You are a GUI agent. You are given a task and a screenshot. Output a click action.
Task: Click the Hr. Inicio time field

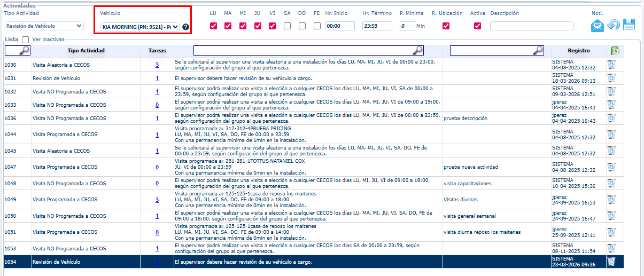click(x=340, y=26)
